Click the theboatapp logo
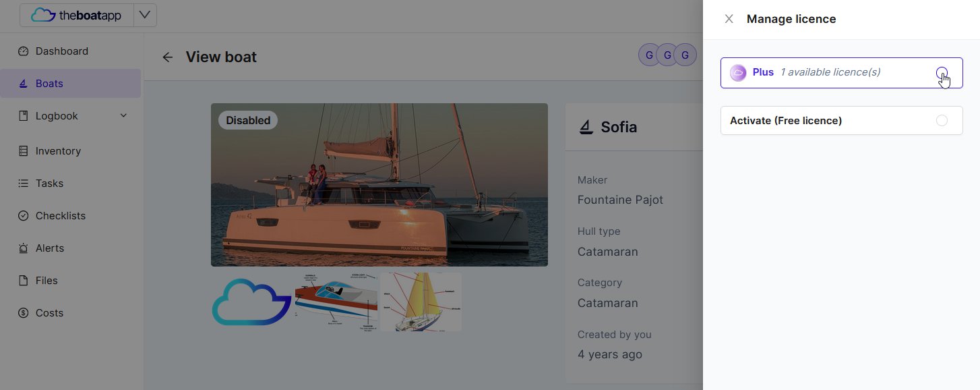The width and height of the screenshot is (980, 390). click(x=77, y=15)
